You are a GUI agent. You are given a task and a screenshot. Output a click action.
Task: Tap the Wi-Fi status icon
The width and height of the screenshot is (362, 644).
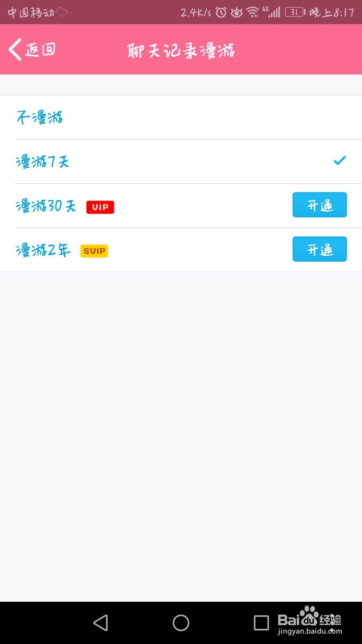253,12
